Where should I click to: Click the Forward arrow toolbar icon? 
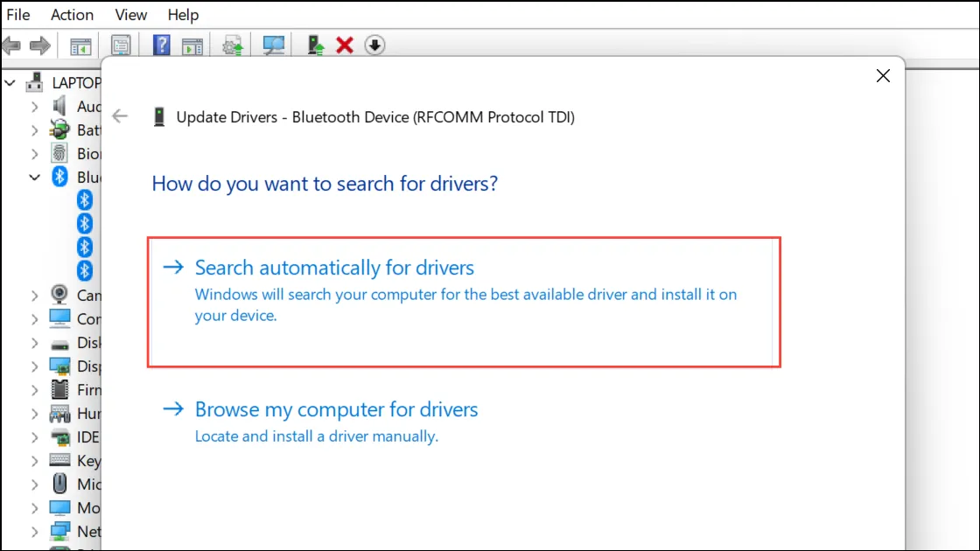coord(40,45)
